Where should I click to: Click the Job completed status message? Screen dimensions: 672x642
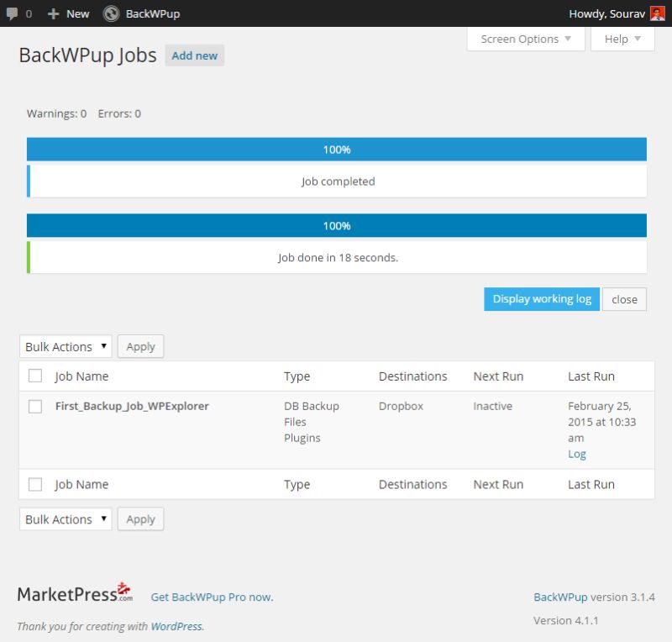339,182
